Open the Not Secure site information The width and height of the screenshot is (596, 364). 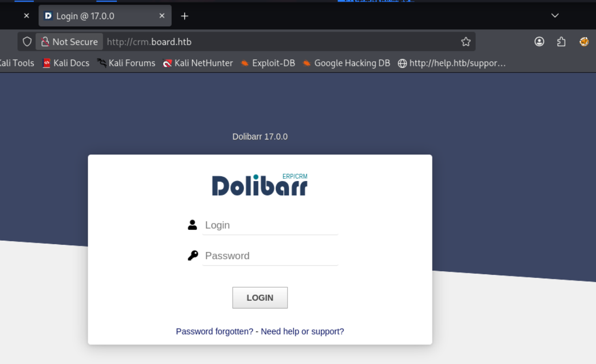coord(70,42)
